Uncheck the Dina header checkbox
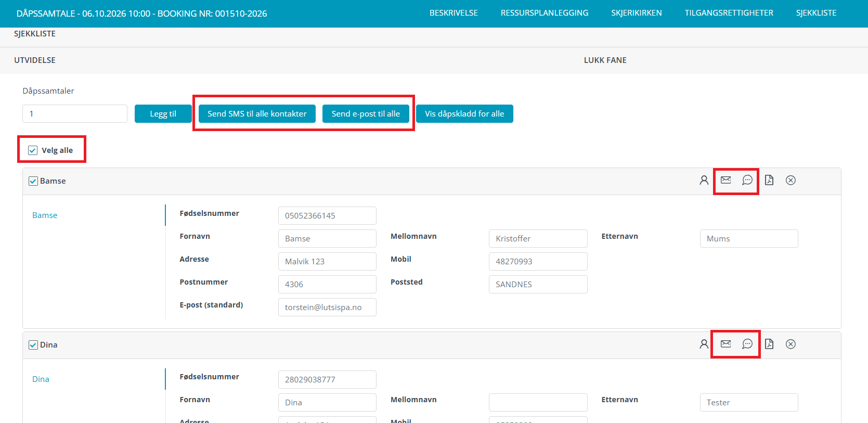 click(33, 345)
